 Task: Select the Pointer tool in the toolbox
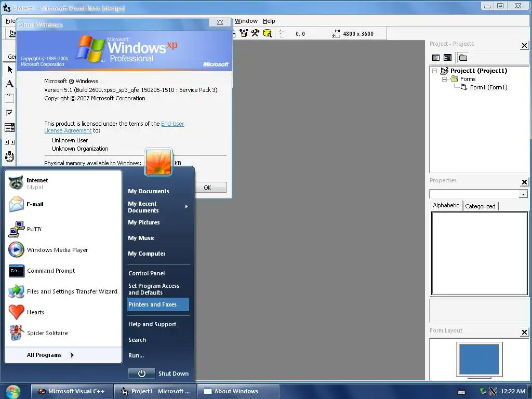[x=10, y=70]
